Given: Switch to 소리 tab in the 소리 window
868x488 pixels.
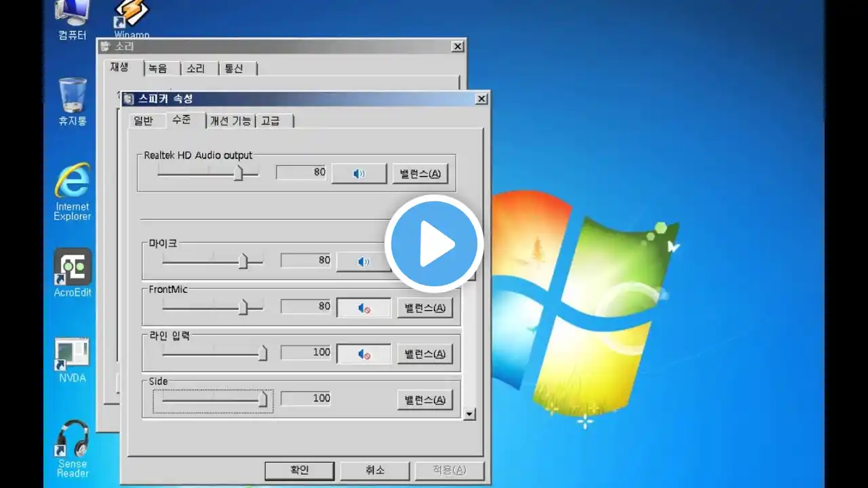Looking at the screenshot, I should pos(196,68).
